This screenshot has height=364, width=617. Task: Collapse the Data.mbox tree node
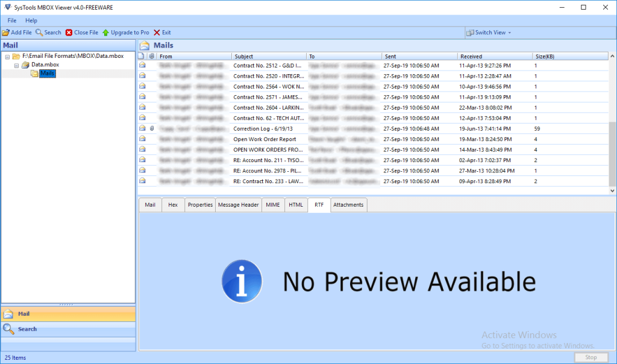pyautogui.click(x=16, y=65)
